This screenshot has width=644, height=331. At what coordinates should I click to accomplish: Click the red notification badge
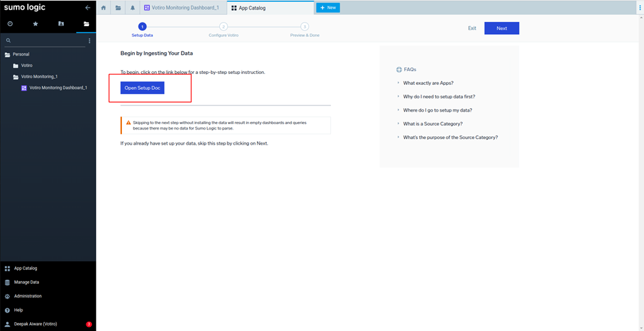[88, 324]
